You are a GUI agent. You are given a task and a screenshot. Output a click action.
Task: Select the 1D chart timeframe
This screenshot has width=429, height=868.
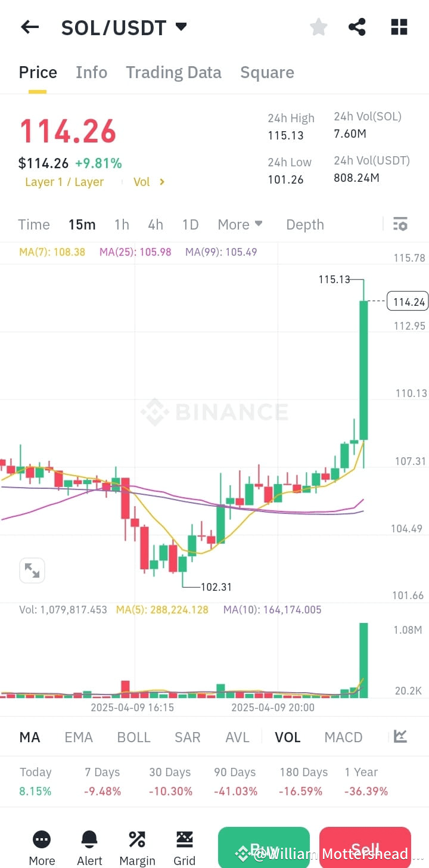pyautogui.click(x=190, y=224)
